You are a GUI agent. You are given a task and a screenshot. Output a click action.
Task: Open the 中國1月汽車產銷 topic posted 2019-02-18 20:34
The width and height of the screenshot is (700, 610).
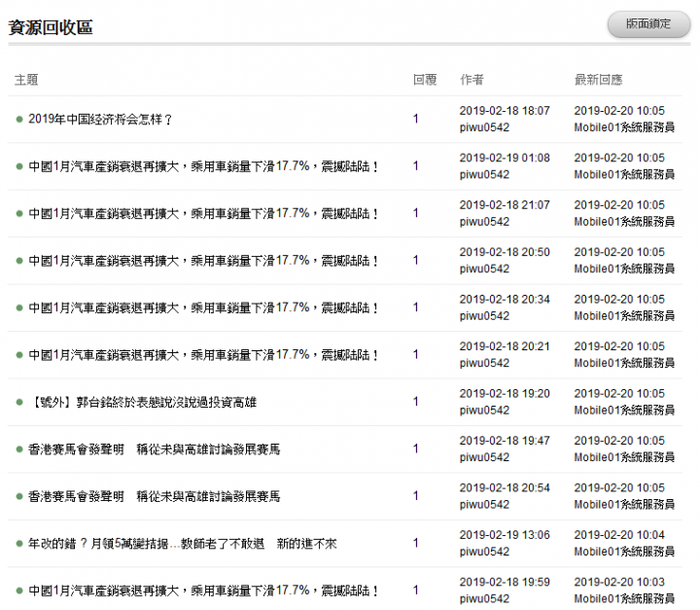[x=203, y=307]
